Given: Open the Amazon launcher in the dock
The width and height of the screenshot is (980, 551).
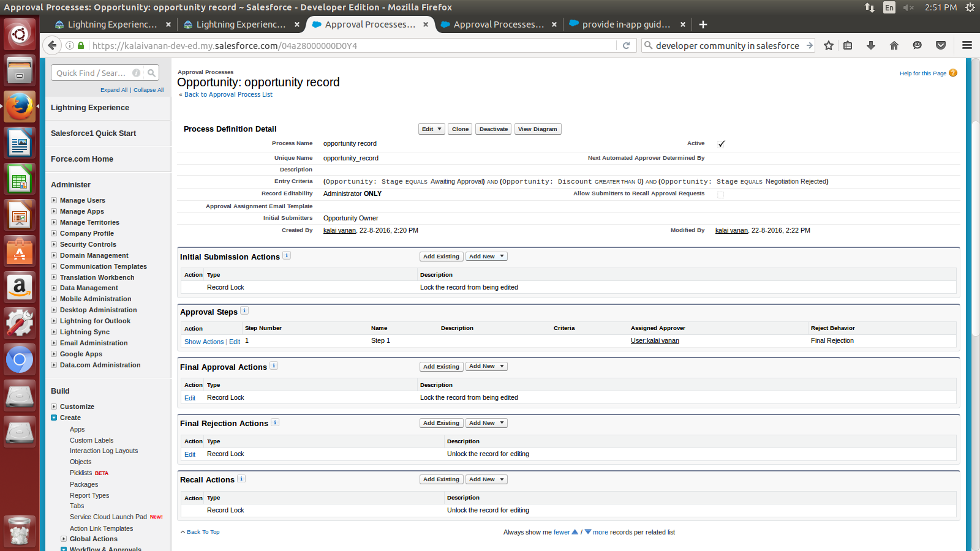Looking at the screenshot, I should pyautogui.click(x=20, y=287).
